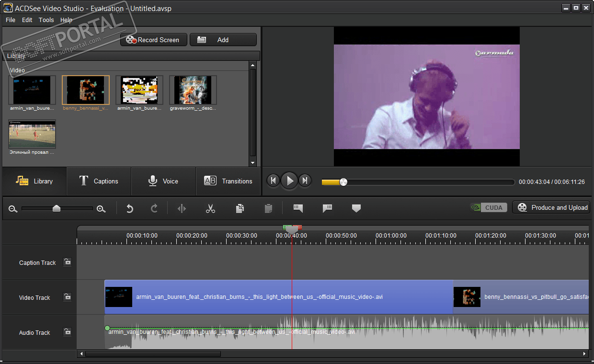Click the zoom out magnifier icon
594x364 pixels.
tap(13, 209)
